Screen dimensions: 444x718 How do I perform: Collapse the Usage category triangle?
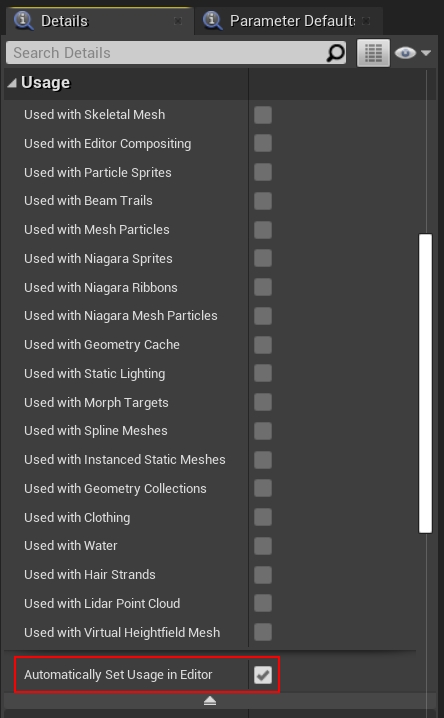coord(12,82)
